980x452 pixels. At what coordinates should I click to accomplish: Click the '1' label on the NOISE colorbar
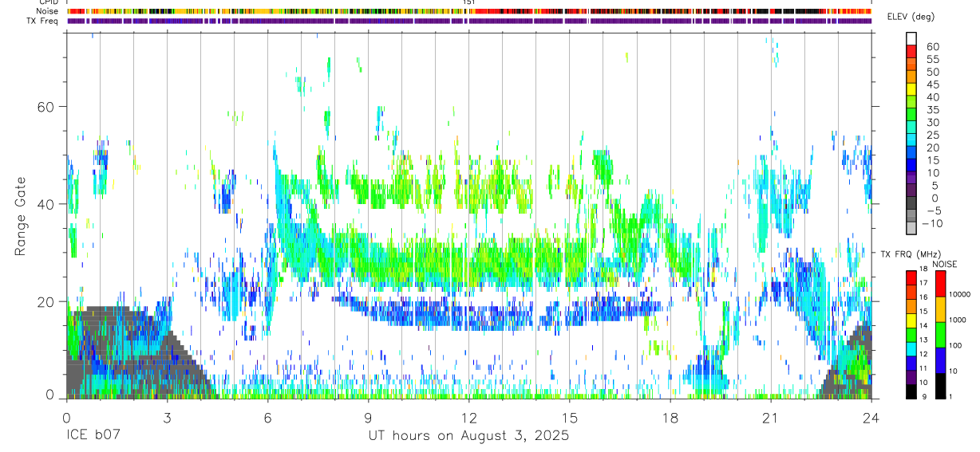(950, 396)
